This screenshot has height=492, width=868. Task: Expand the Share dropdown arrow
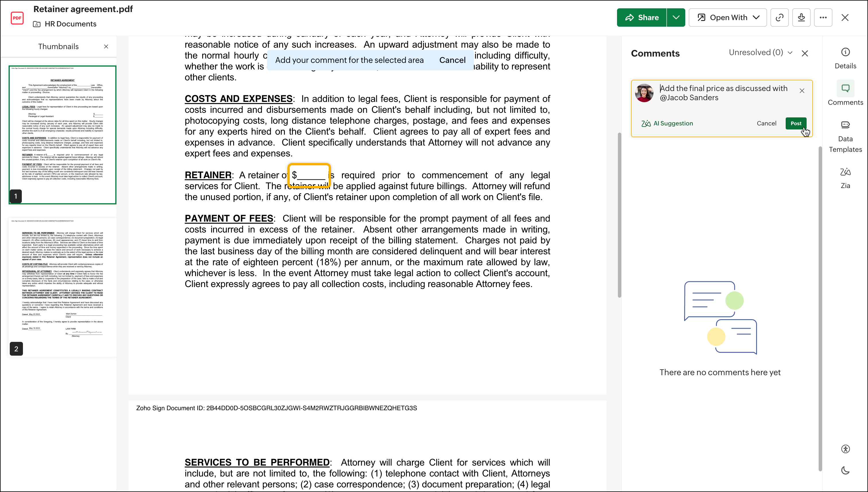point(676,18)
